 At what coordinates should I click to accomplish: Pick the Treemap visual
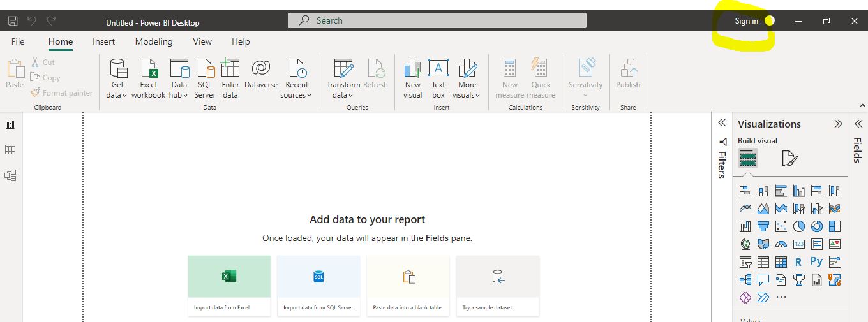834,226
